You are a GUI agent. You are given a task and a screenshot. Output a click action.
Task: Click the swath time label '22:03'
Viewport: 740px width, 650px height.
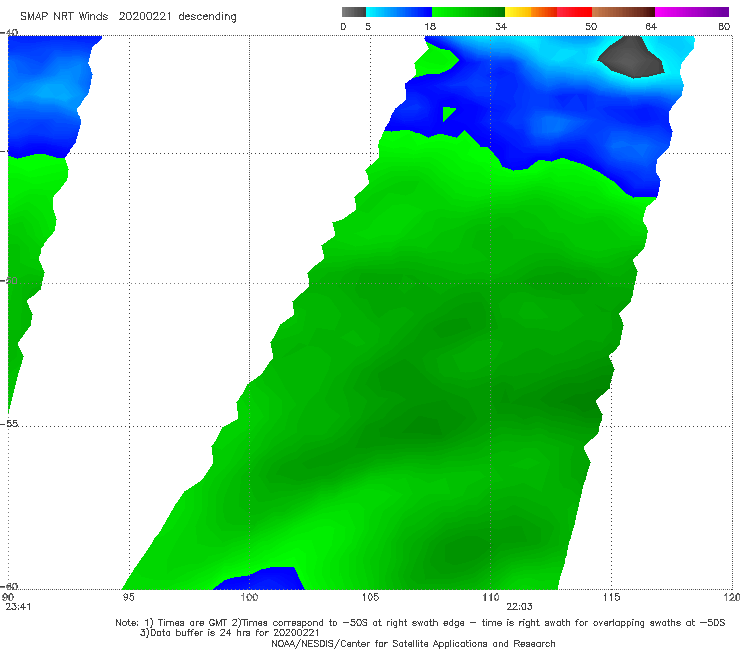coord(520,607)
